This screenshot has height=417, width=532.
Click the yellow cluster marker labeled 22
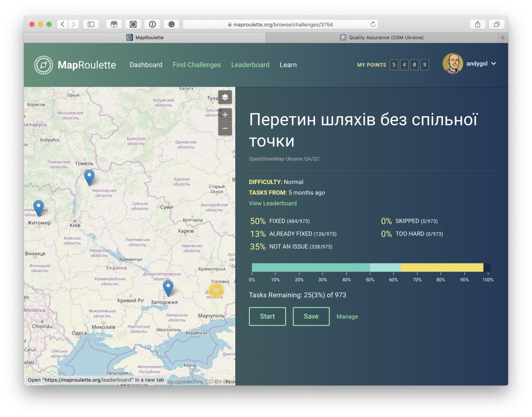(216, 290)
